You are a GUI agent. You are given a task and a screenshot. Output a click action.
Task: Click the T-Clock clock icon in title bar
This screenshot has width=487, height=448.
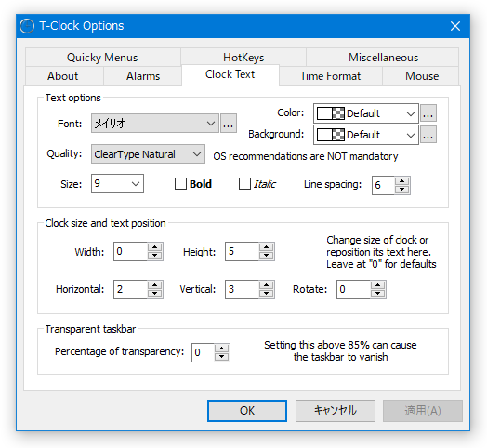click(x=27, y=26)
